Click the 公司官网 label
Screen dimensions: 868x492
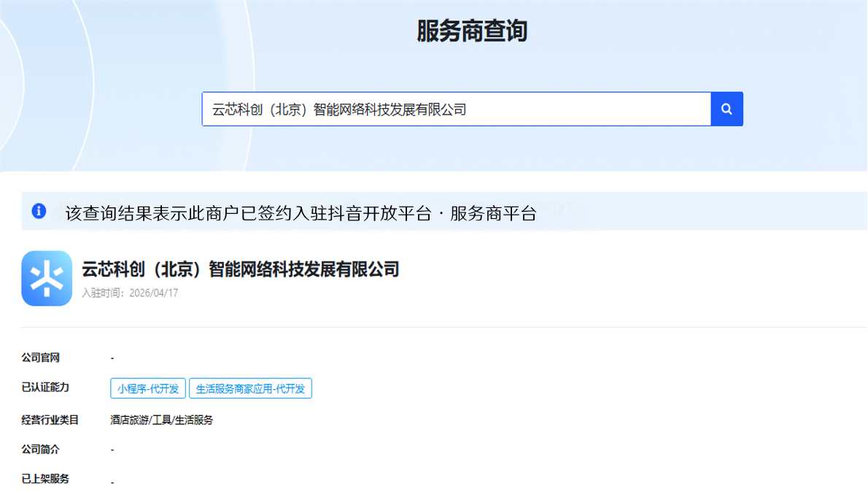pos(40,358)
